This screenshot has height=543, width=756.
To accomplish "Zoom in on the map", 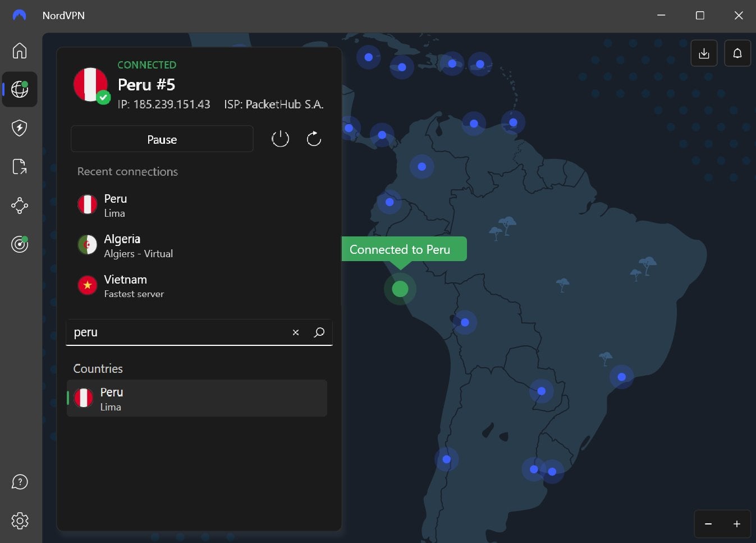I will [737, 523].
